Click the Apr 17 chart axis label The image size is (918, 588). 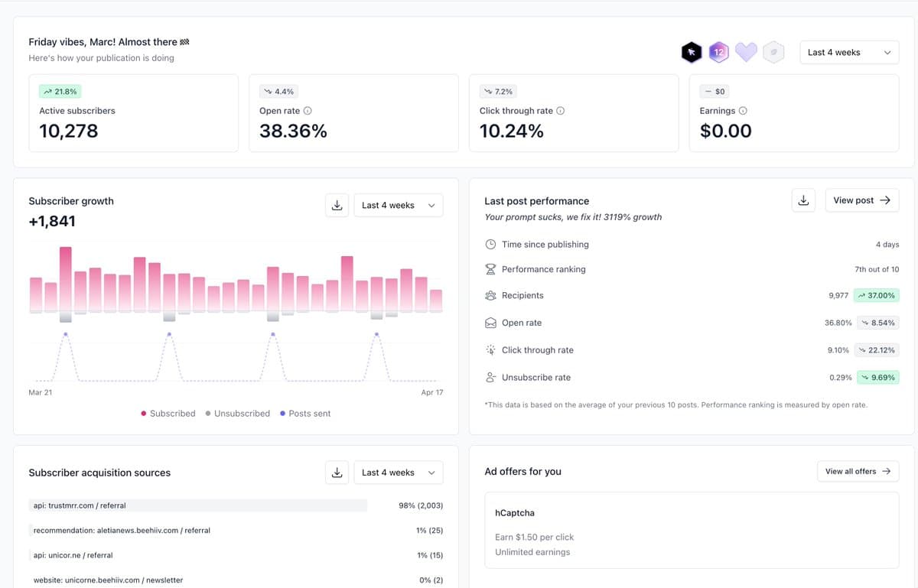coord(432,392)
